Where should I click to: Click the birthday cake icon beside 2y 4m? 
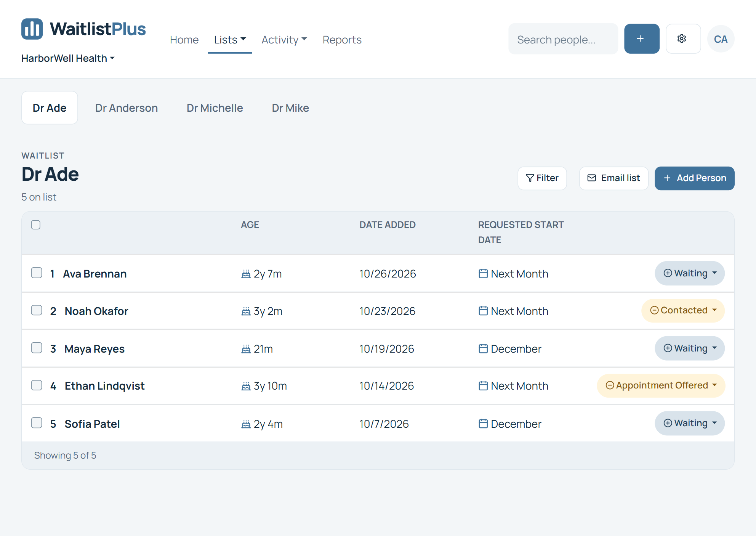pos(246,424)
